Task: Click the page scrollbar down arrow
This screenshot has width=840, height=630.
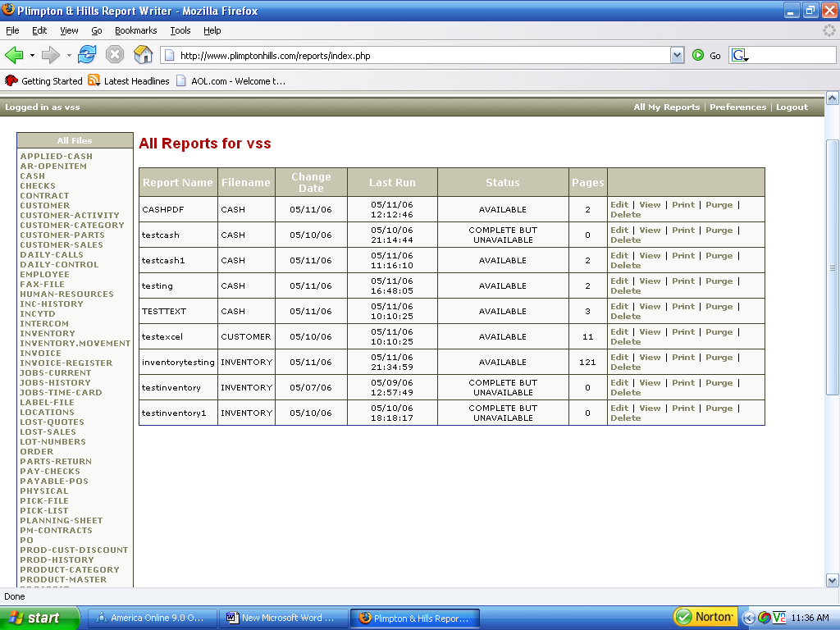Action: 832,580
